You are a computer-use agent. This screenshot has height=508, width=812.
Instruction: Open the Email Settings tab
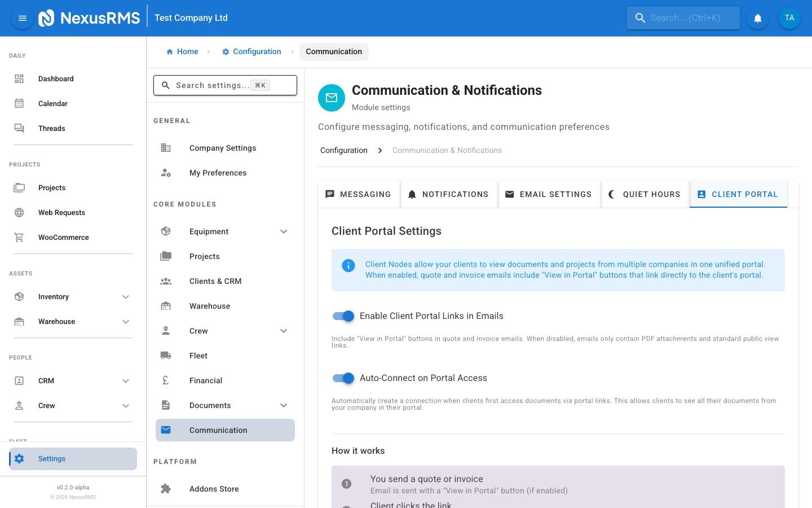(x=549, y=194)
